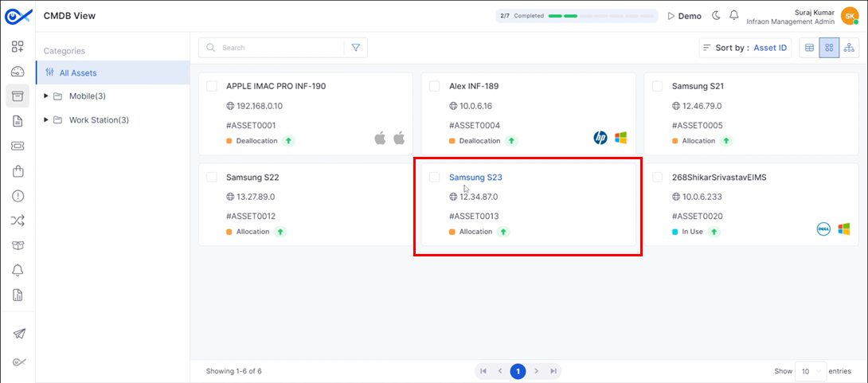Image resolution: width=868 pixels, height=383 pixels.
Task: Open the alert exclamation icon in sidebar
Action: [18, 196]
